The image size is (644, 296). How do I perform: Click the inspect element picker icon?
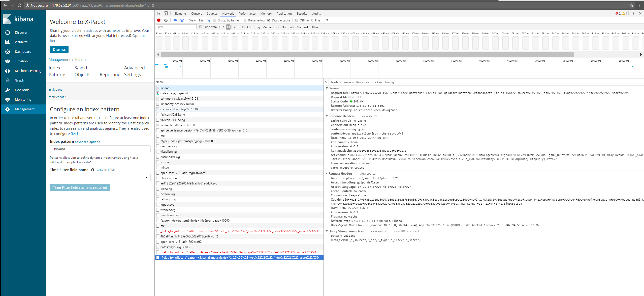159,14
